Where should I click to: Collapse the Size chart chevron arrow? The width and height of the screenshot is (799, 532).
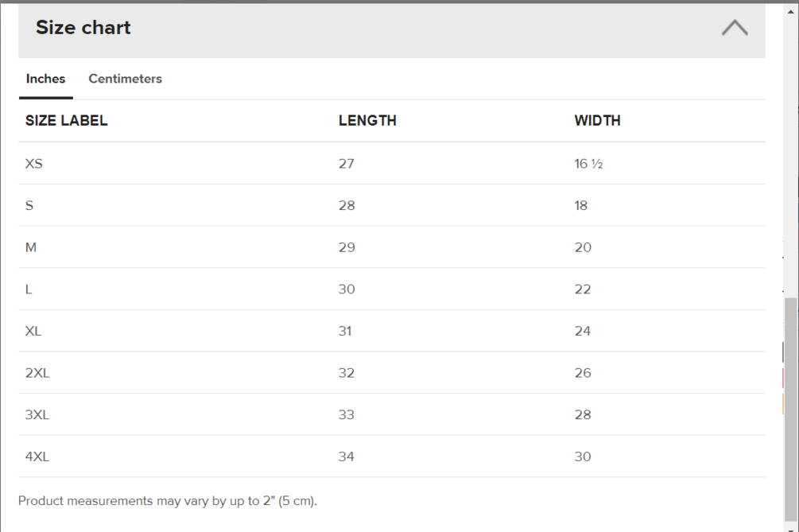(x=735, y=28)
